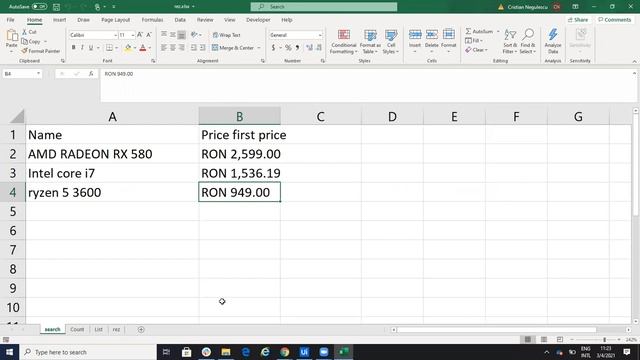Toggle italic formatting
The height and width of the screenshot is (360, 640).
pos(82,48)
